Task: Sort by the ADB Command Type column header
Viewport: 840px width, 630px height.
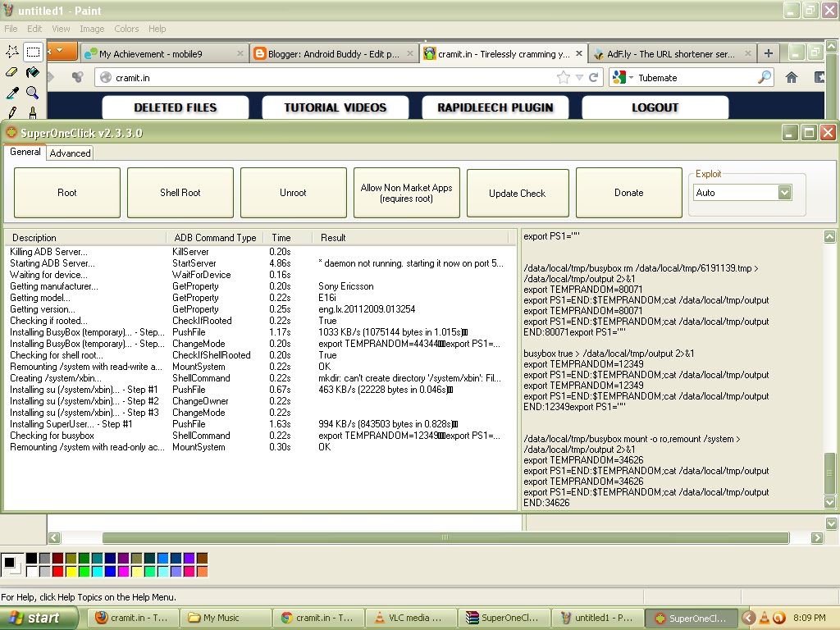Action: coord(216,238)
